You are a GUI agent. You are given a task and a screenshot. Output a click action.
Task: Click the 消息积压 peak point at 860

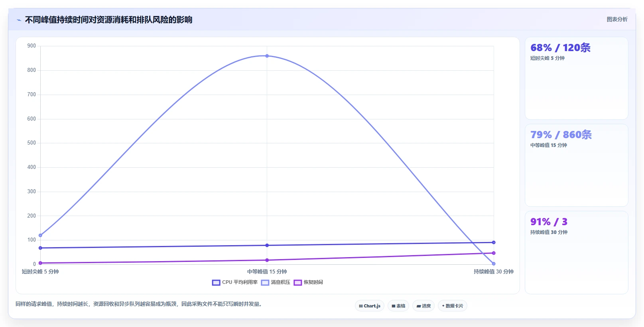[267, 56]
